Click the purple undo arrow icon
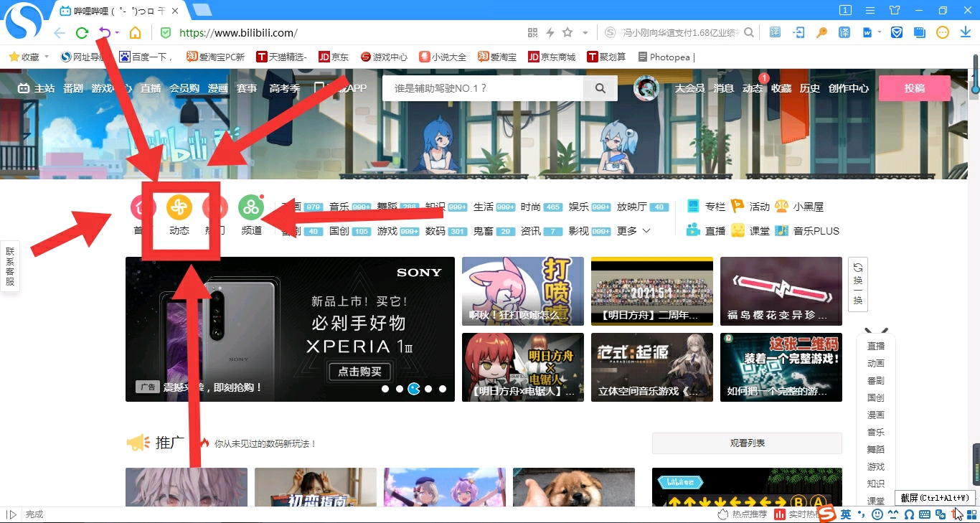Screen dimensions: 980x523 (x=105, y=33)
